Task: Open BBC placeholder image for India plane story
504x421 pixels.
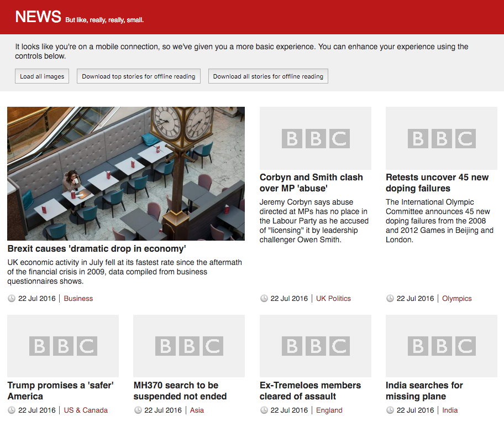Action: 442,346
